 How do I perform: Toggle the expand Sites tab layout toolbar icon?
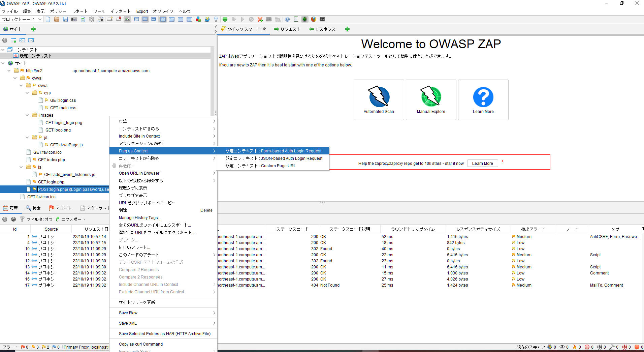[136, 19]
